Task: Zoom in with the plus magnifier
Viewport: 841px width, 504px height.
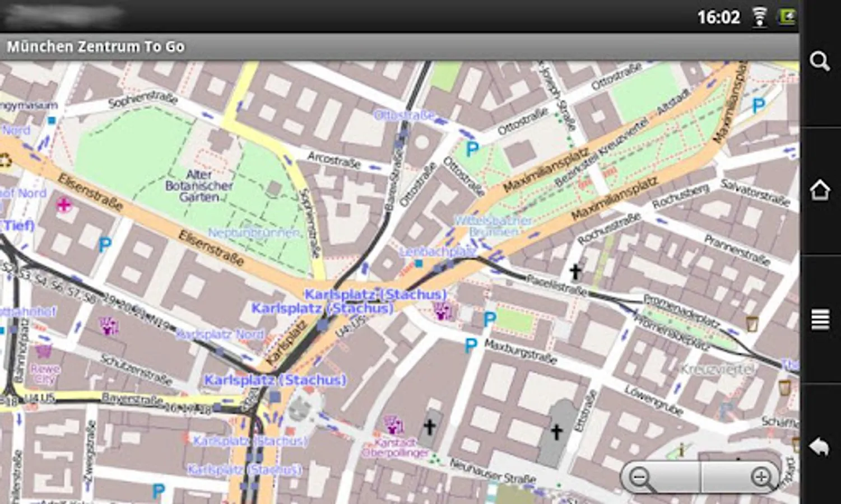Action: pyautogui.click(x=762, y=478)
